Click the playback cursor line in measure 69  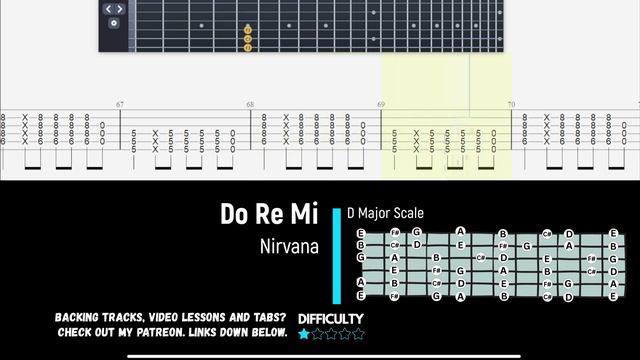click(469, 86)
